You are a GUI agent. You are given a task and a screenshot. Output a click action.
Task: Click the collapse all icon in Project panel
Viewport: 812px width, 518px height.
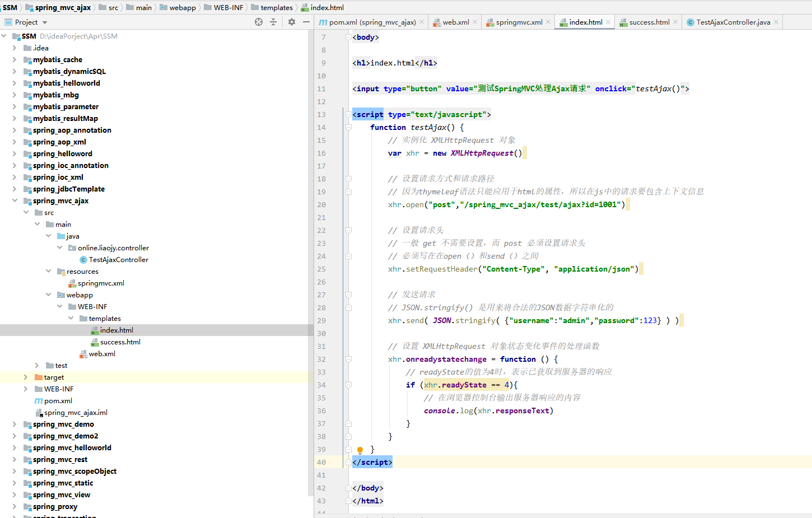point(273,22)
